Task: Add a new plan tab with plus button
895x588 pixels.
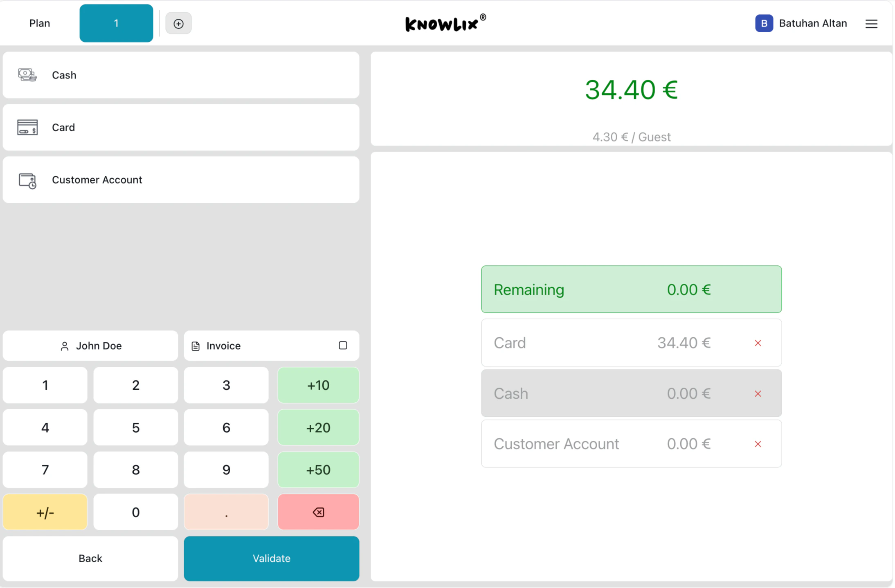Action: 178,23
